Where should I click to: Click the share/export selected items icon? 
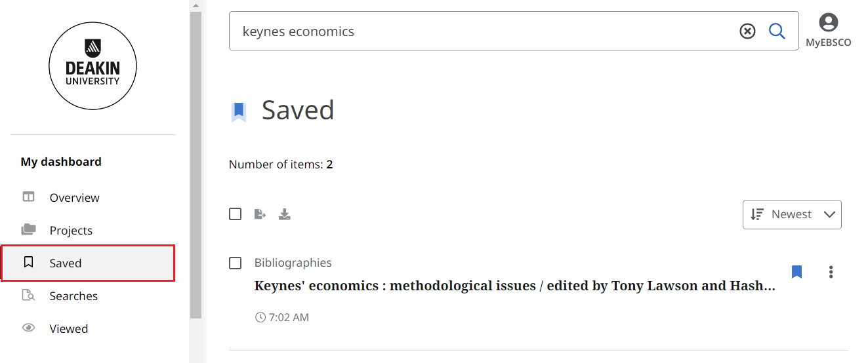coord(260,214)
